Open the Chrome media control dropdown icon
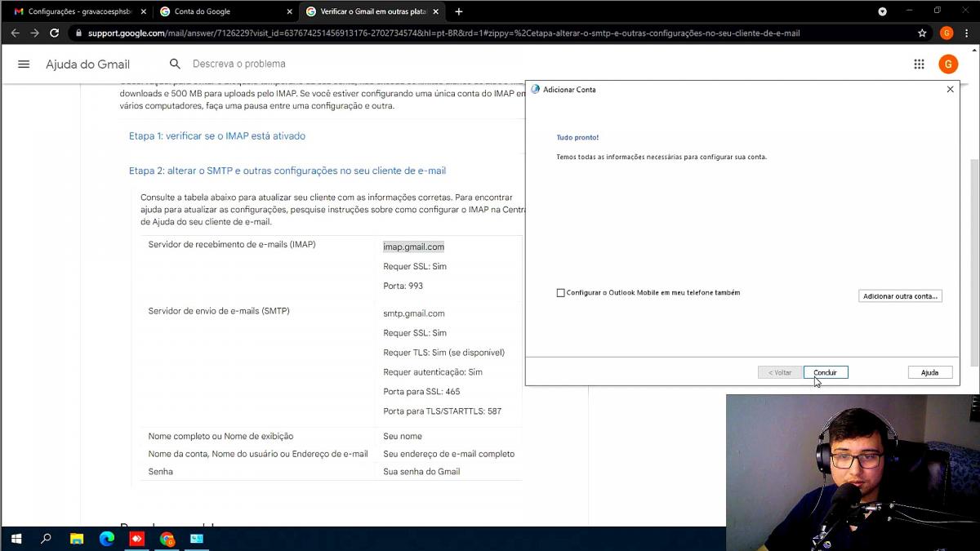Viewport: 980px width, 551px height. tap(882, 11)
